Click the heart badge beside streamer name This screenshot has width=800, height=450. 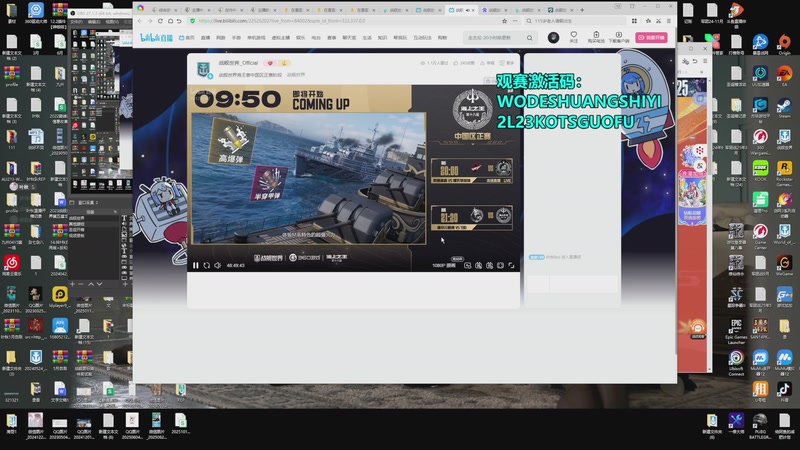point(270,63)
